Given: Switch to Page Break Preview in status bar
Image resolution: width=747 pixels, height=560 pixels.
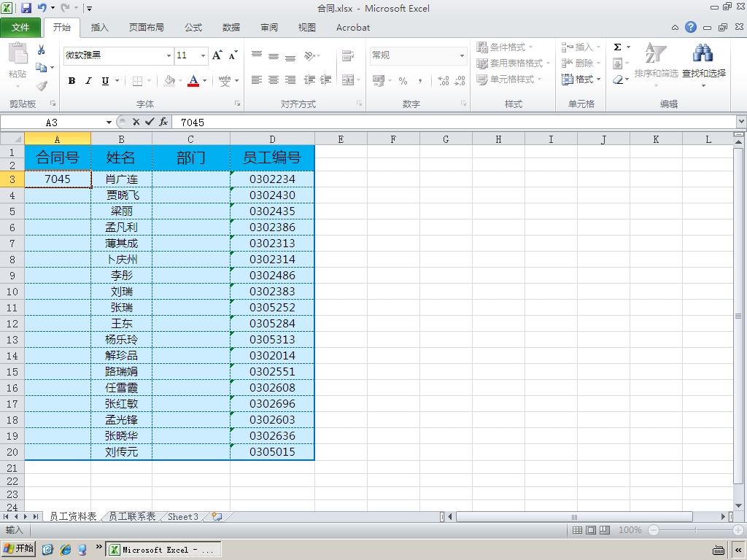Looking at the screenshot, I should (x=605, y=530).
